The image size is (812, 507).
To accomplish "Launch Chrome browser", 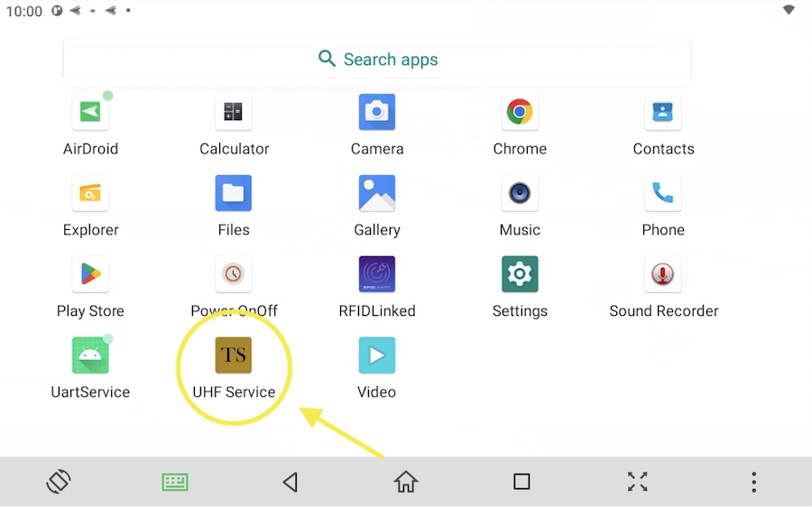I will coord(520,112).
